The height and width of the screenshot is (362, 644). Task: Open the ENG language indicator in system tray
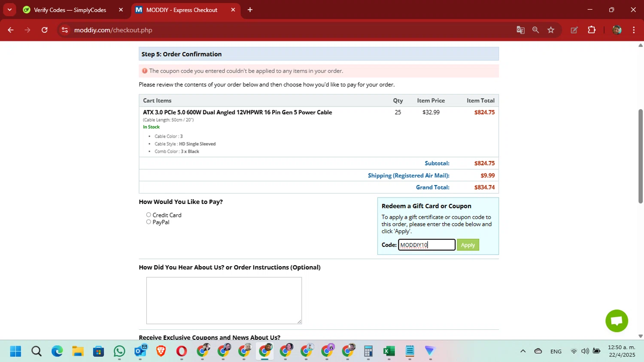coord(556,351)
